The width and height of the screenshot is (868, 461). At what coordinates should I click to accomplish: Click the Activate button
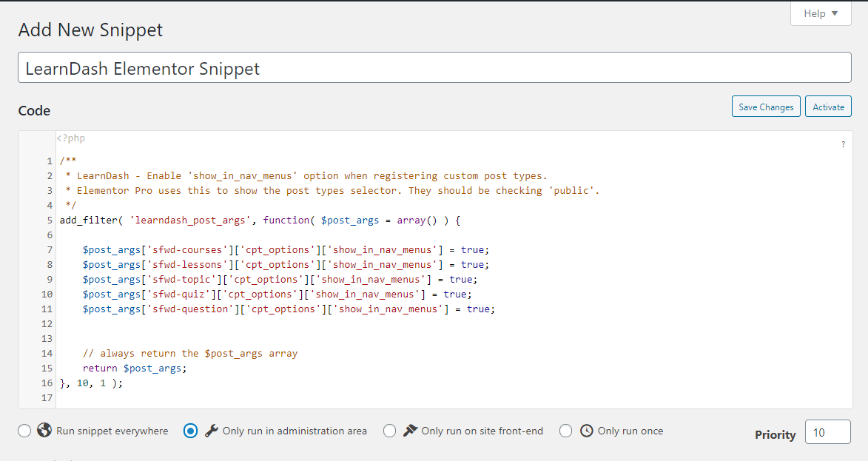coord(828,107)
